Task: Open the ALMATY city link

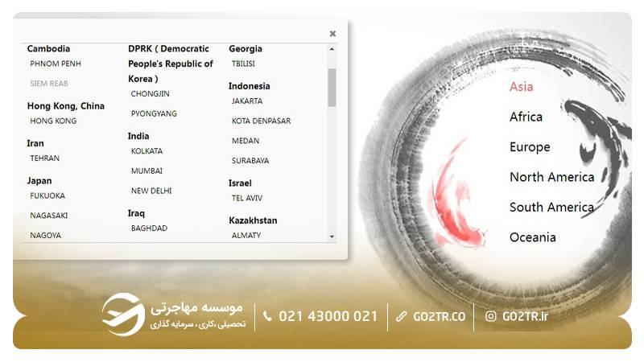Action: click(x=246, y=236)
